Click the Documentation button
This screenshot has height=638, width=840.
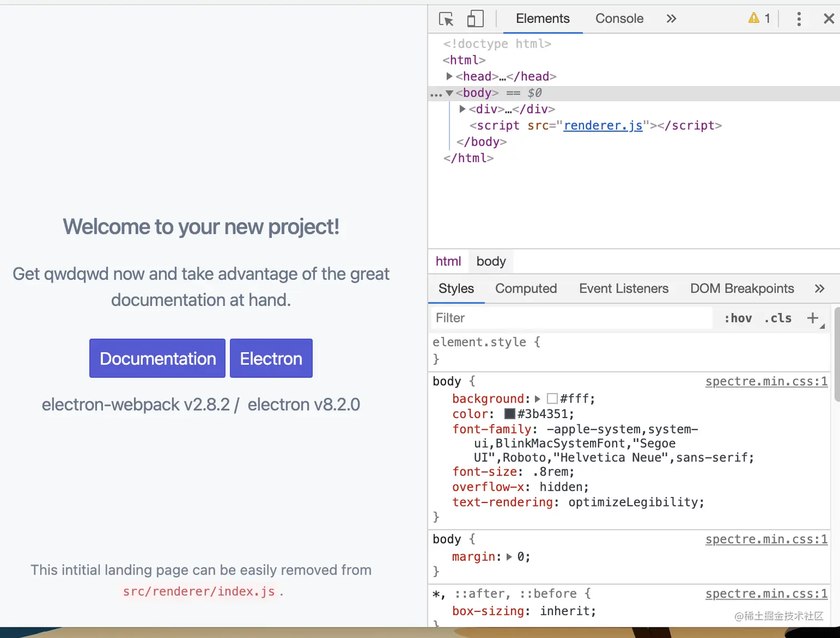point(157,358)
